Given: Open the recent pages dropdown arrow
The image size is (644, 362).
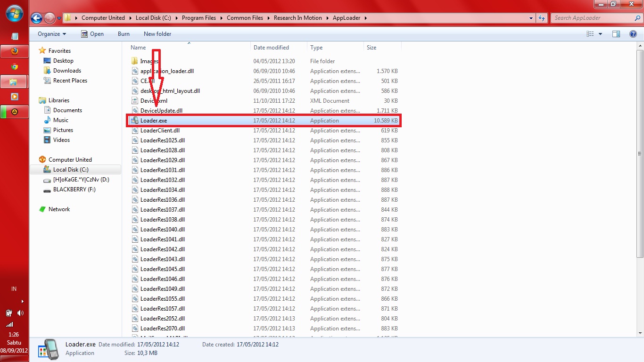Looking at the screenshot, I should coord(59,18).
